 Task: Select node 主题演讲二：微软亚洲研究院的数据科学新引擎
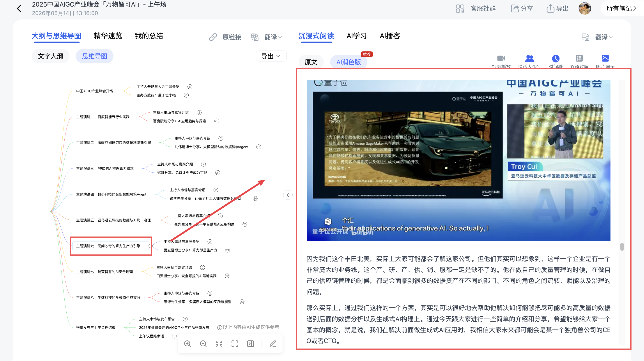113,143
